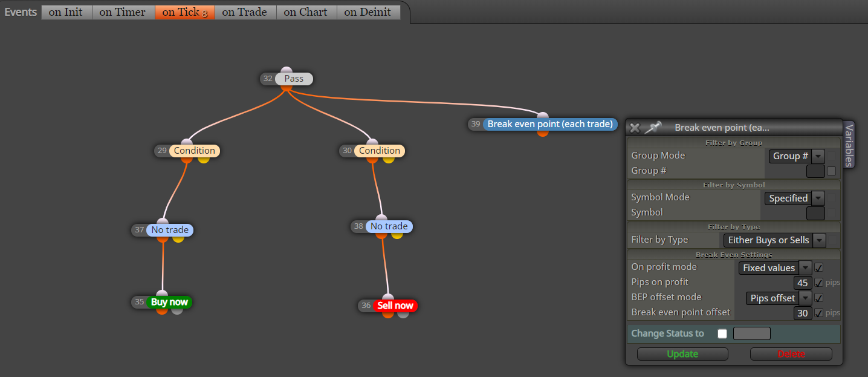Open the Group Mode dropdown
Image resolution: width=868 pixels, height=377 pixels.
[797, 156]
